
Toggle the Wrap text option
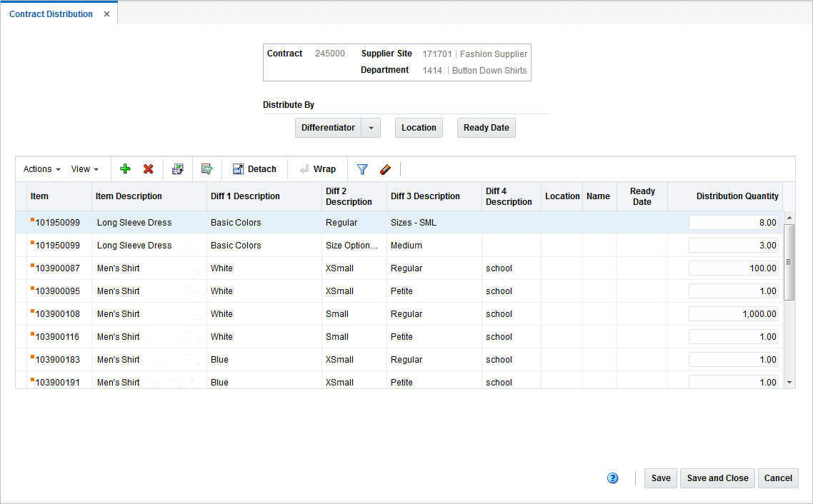tap(317, 168)
